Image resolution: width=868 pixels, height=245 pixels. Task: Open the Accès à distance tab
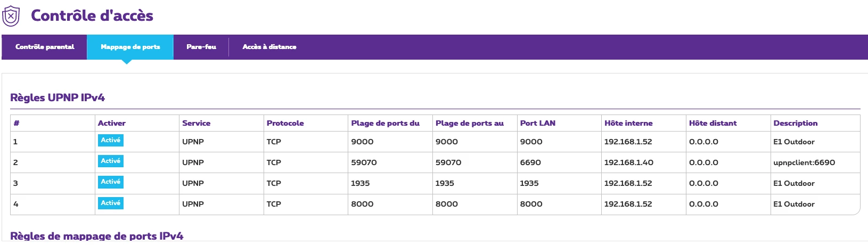pyautogui.click(x=269, y=47)
